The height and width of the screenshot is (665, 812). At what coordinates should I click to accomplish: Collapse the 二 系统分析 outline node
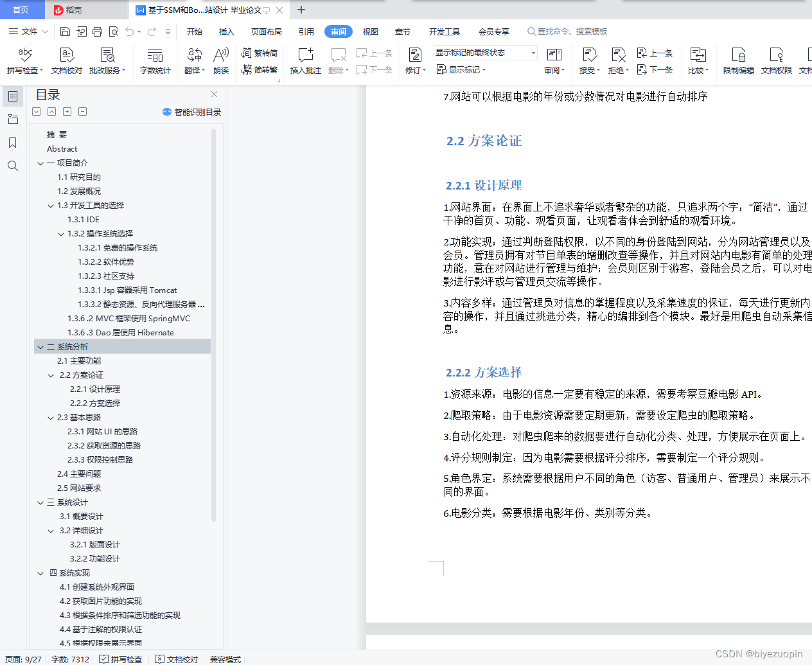click(40, 346)
